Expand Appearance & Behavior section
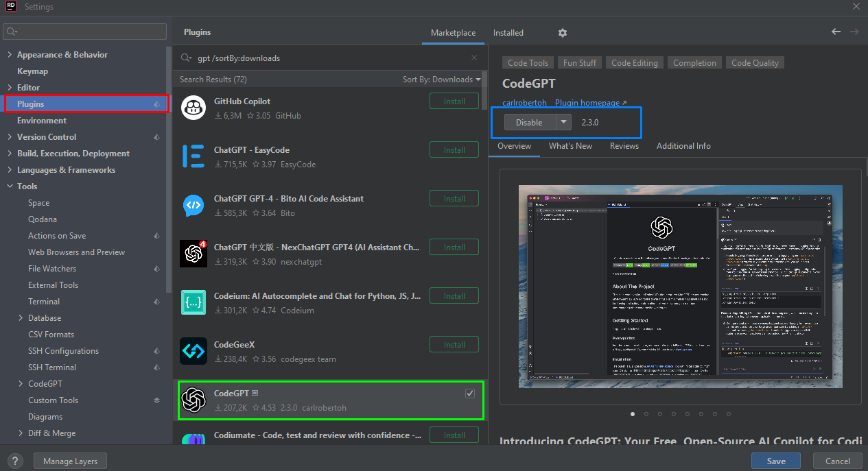The image size is (868, 471). [x=10, y=55]
